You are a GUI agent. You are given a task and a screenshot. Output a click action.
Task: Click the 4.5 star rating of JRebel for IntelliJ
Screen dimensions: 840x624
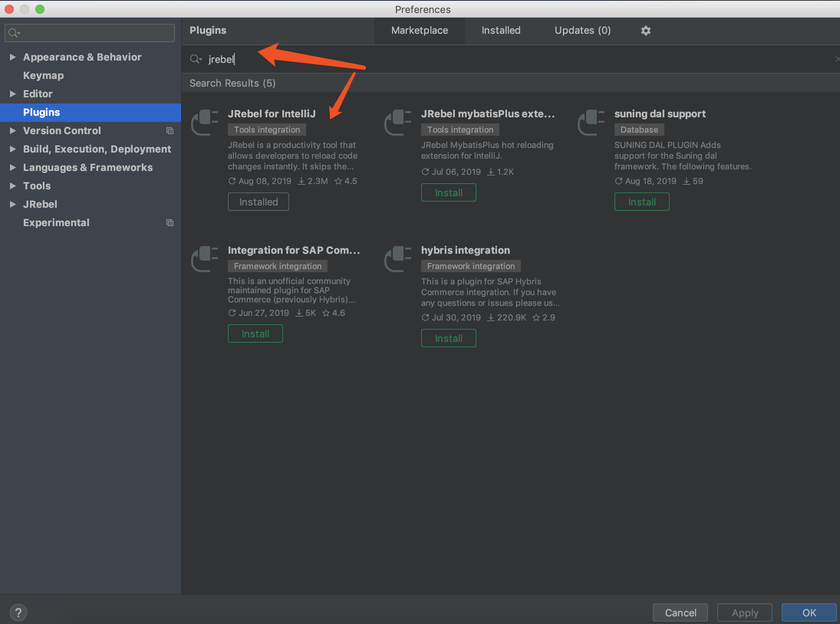pos(346,181)
